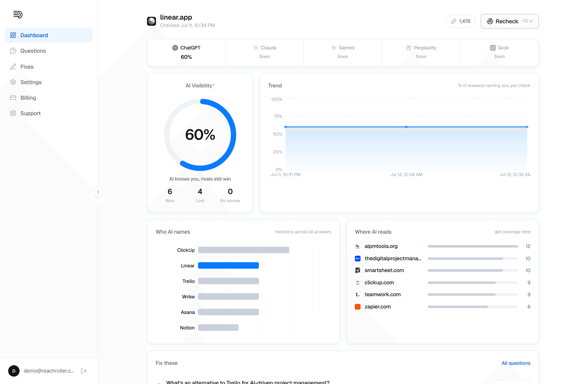
Task: Click the Recheck spiral icon
Action: pyautogui.click(x=490, y=21)
